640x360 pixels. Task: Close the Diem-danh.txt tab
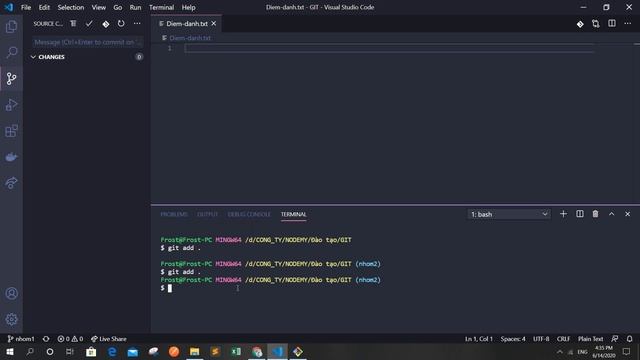pos(213,24)
